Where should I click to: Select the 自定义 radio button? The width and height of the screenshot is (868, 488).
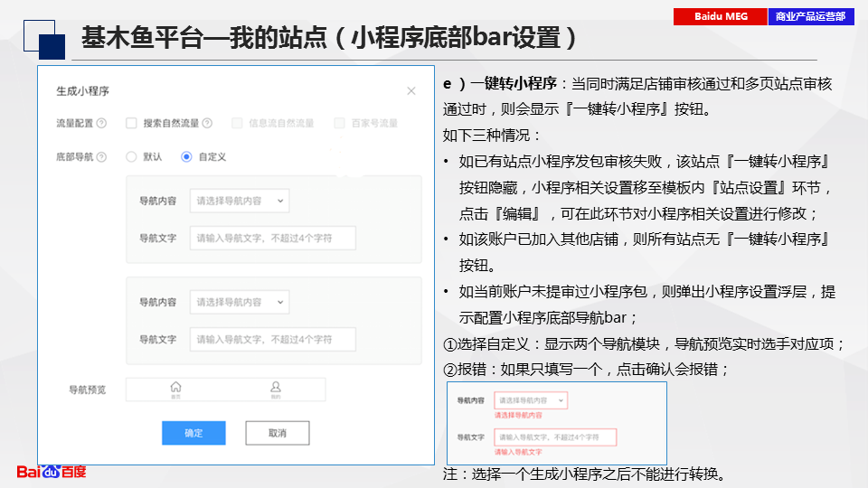186,157
